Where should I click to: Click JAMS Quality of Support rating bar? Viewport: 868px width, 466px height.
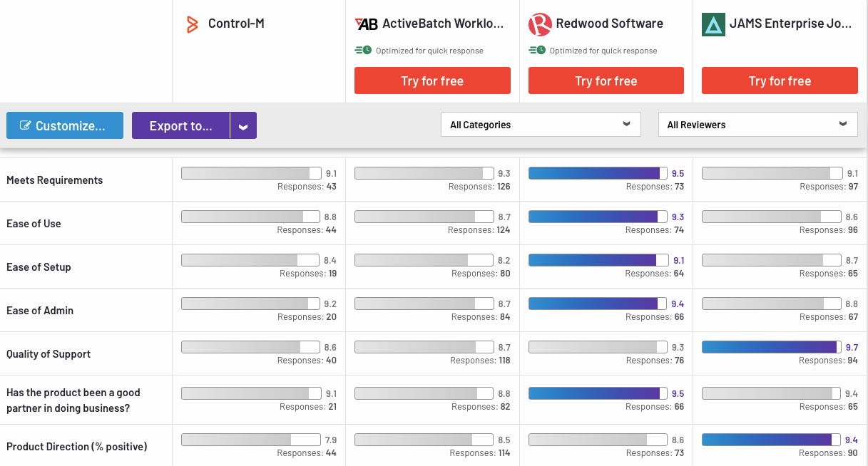(770, 346)
